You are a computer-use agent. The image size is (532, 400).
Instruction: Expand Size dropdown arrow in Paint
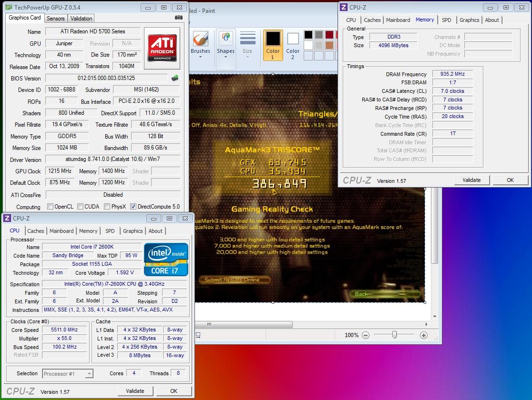click(x=247, y=57)
